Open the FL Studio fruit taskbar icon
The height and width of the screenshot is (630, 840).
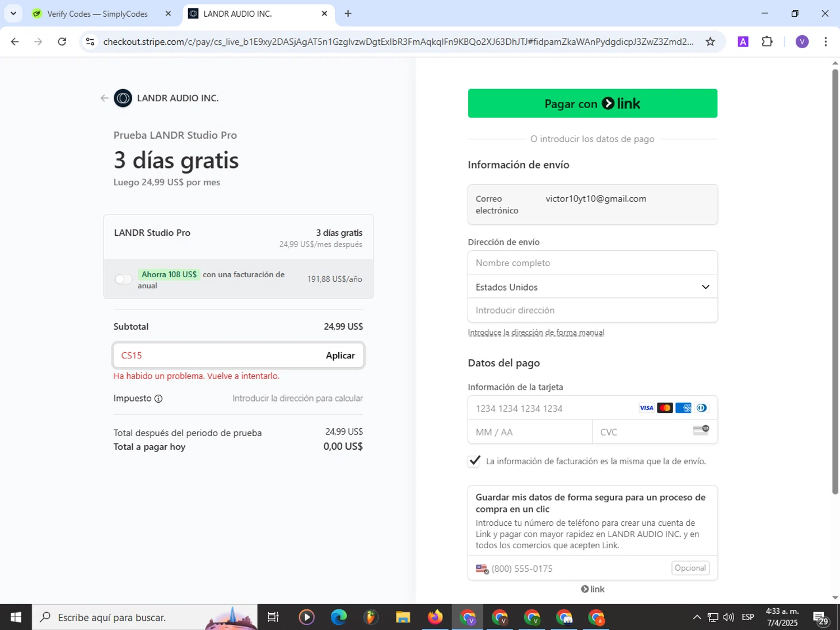pyautogui.click(x=371, y=617)
